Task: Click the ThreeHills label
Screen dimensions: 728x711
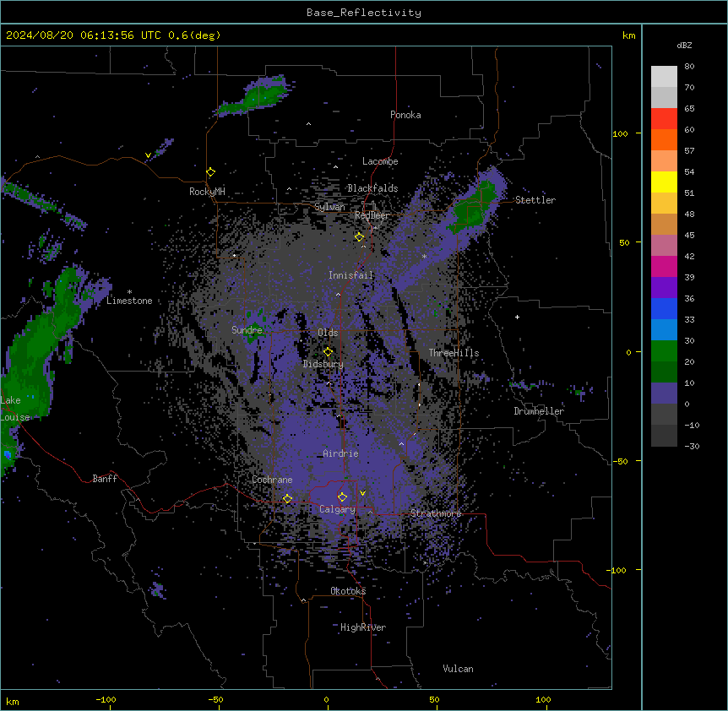Action: click(454, 353)
